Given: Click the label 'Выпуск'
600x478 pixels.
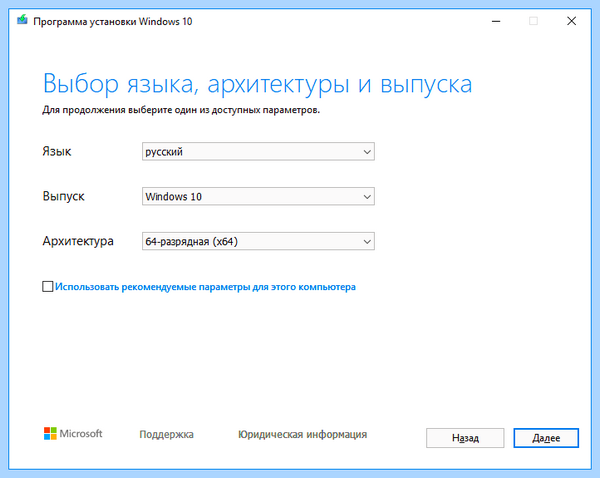Looking at the screenshot, I should point(64,196).
